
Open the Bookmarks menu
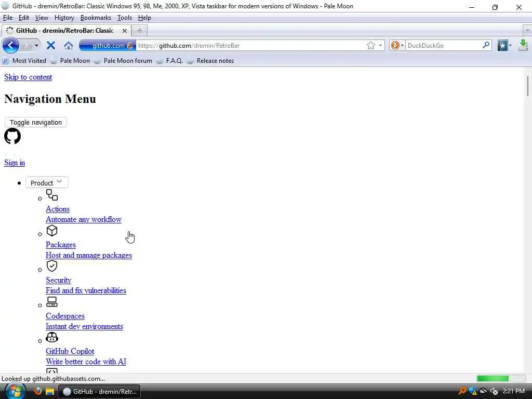tap(96, 18)
